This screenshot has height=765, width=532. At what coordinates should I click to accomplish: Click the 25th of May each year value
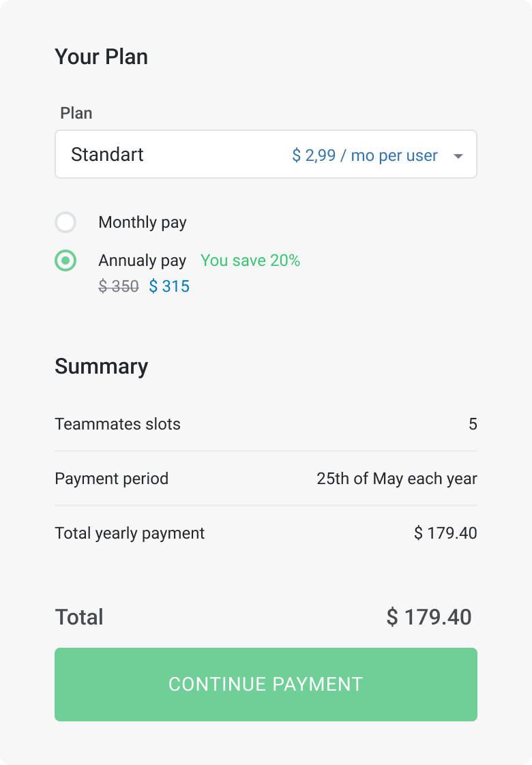click(397, 479)
